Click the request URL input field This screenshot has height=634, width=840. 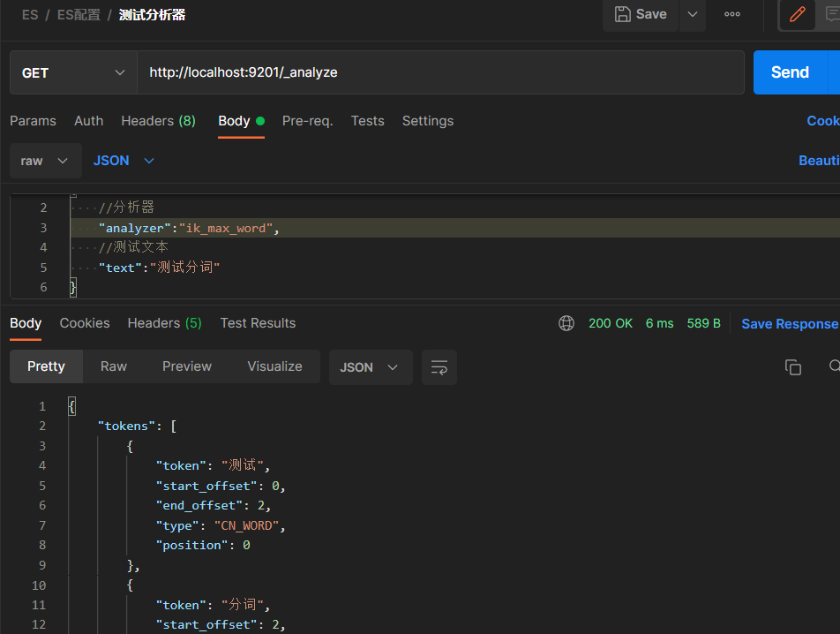[440, 72]
